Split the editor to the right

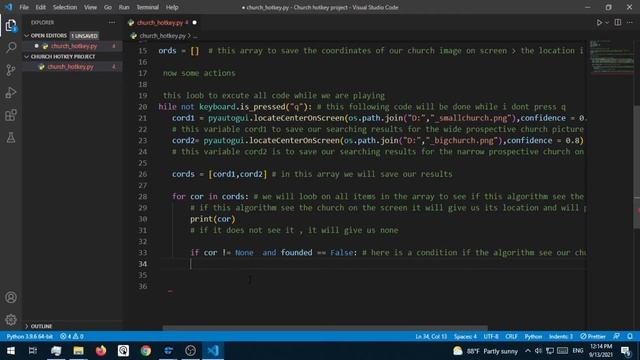[x=618, y=22]
